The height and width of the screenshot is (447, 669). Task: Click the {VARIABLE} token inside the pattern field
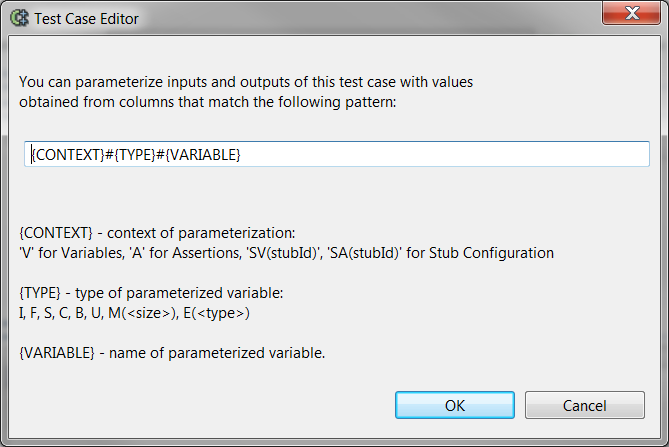pyautogui.click(x=203, y=154)
